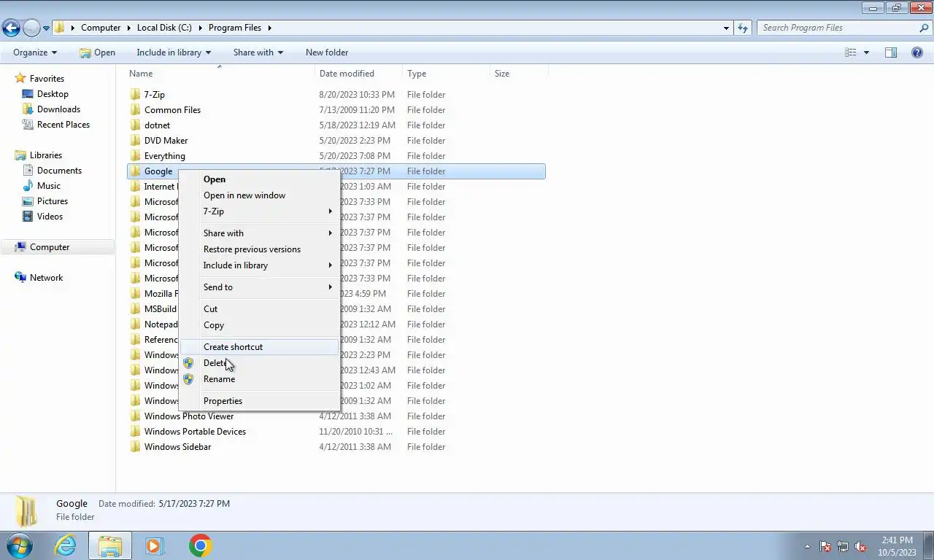Image resolution: width=934 pixels, height=560 pixels.
Task: Select Windows Photo Viewer folder icon
Action: (x=135, y=416)
